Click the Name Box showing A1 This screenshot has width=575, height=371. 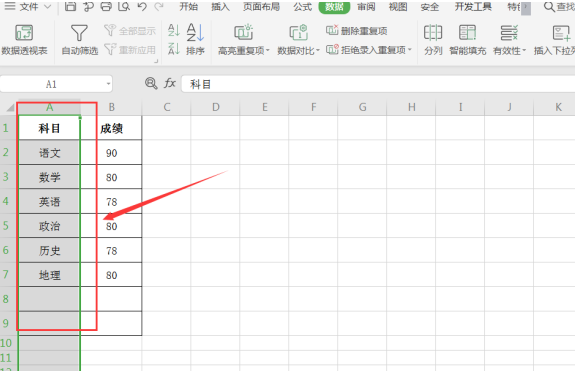[51, 84]
